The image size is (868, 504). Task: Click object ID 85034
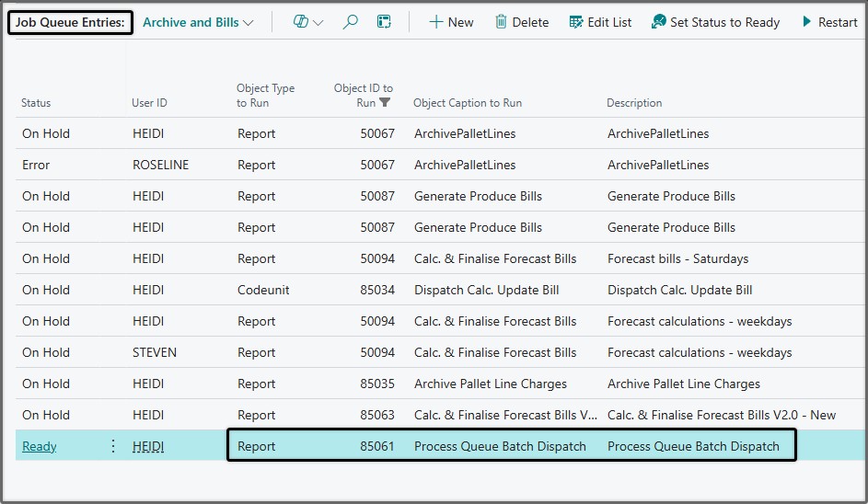click(377, 290)
